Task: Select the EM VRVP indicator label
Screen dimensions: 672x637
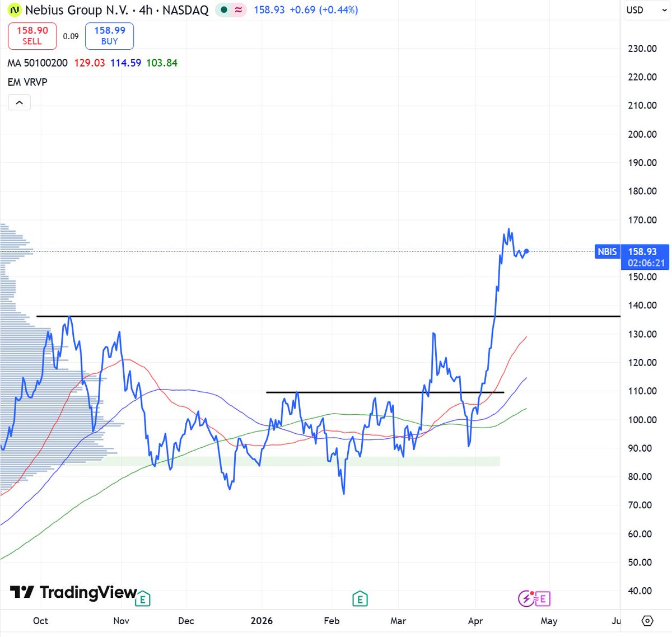Action: (27, 82)
